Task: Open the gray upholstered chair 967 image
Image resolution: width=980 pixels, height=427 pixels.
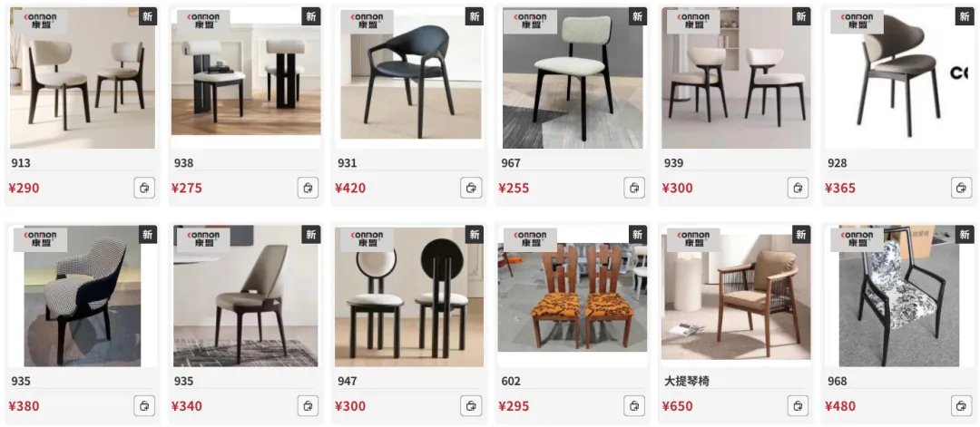Action: [573, 78]
